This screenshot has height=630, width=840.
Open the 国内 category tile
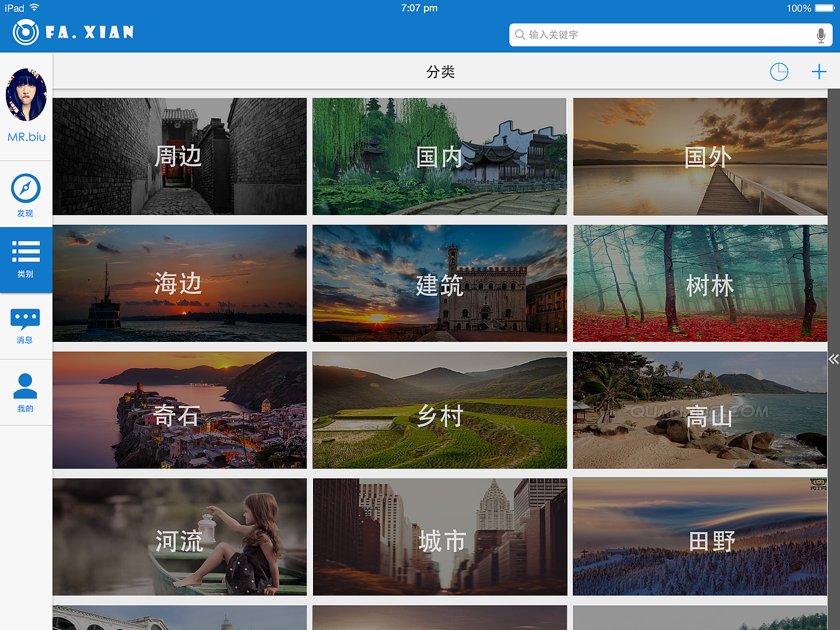(x=439, y=156)
